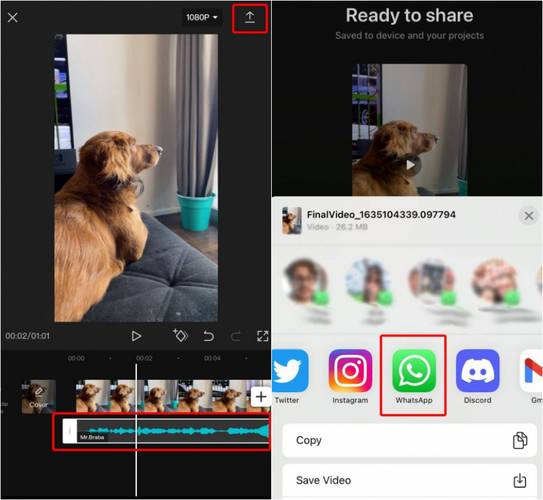The image size is (543, 500).
Task: Redo the last edit
Action: pyautogui.click(x=235, y=336)
